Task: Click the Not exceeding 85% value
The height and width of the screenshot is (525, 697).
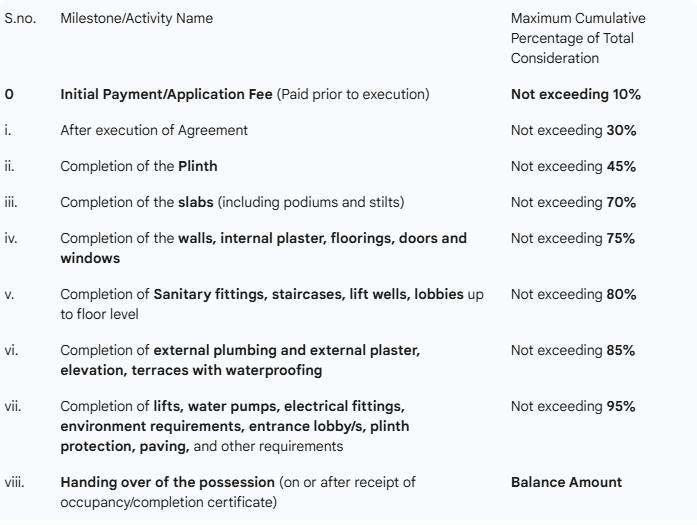Action: tap(573, 350)
